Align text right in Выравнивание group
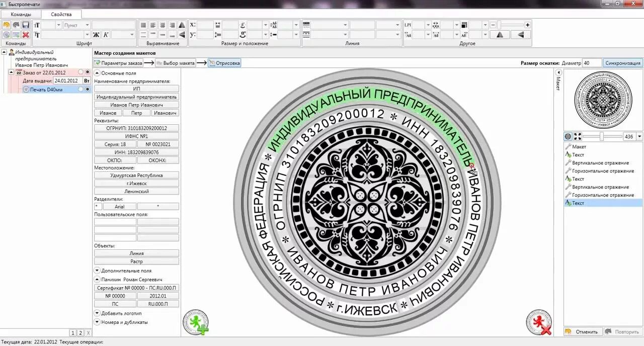 [x=172, y=25]
